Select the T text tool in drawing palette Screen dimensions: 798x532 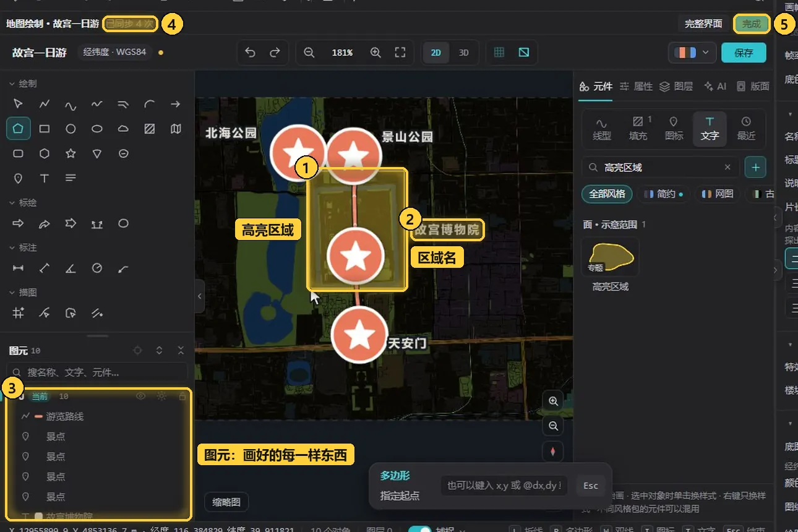pos(45,178)
